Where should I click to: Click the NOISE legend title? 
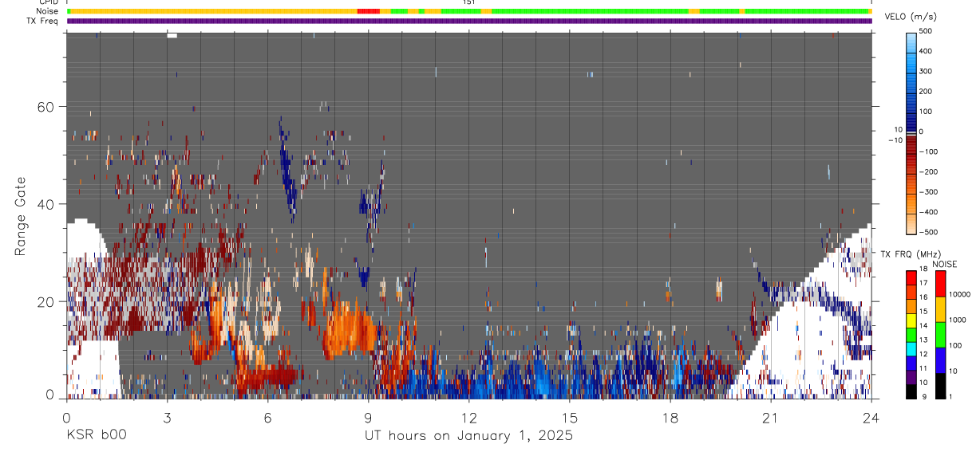tap(944, 264)
